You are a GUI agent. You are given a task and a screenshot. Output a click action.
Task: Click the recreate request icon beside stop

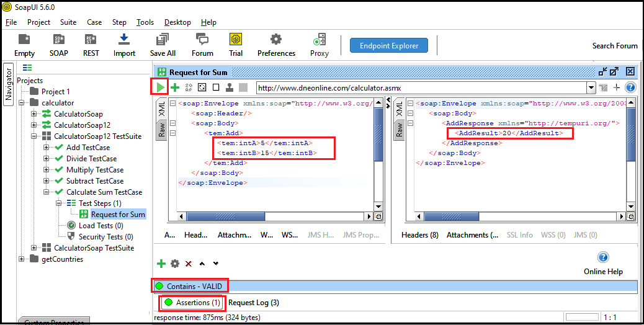click(202, 87)
